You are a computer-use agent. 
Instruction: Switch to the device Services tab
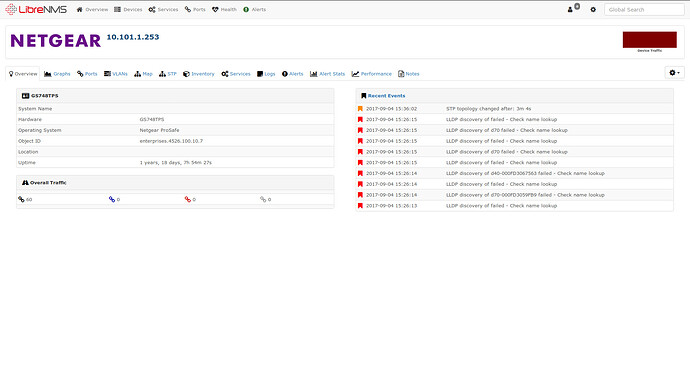pos(236,74)
